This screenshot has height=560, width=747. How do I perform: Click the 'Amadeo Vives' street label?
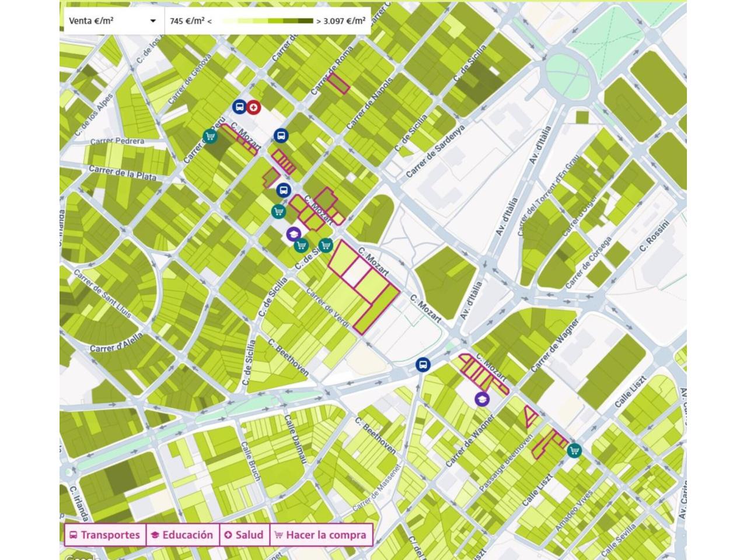[573, 510]
